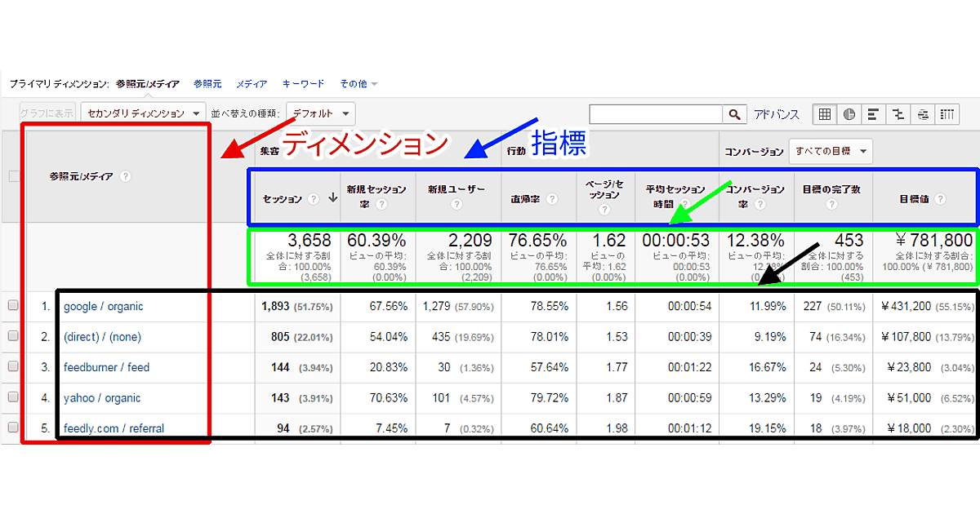Open help icon beside セッション header
Viewport: 980px width, 514px height.
pyautogui.click(x=314, y=198)
